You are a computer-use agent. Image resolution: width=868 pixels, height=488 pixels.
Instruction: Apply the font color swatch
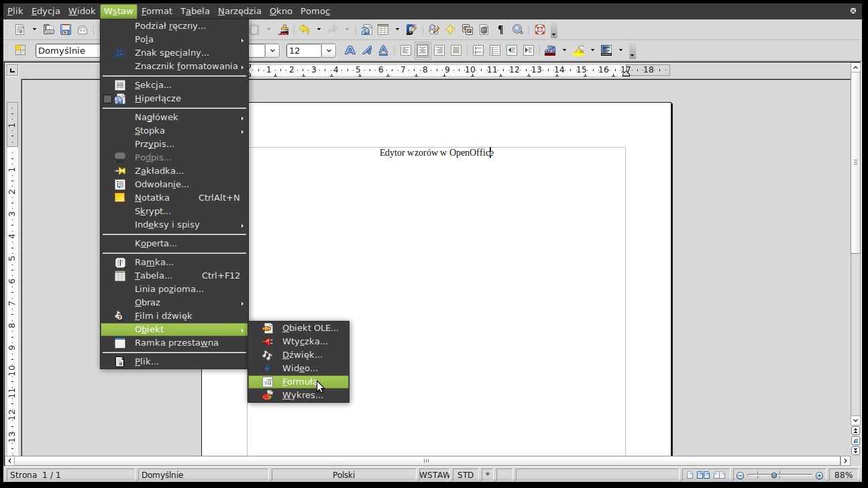551,50
